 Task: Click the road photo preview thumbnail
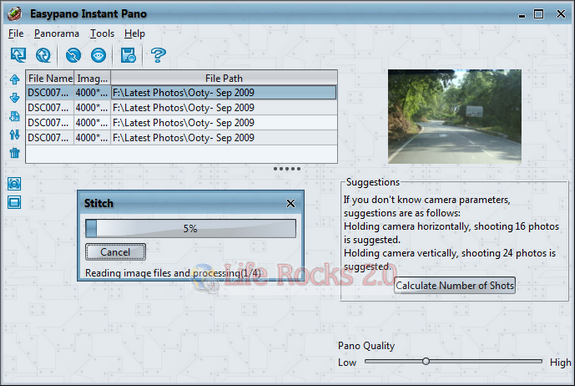coord(455,116)
